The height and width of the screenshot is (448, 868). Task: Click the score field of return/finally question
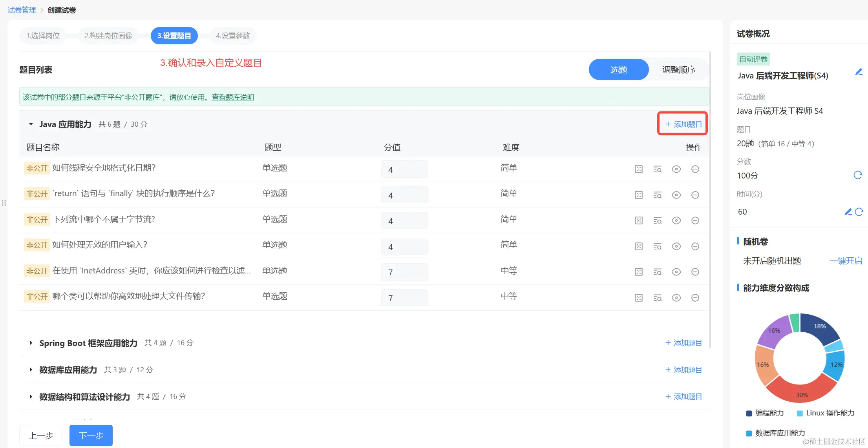click(x=404, y=195)
